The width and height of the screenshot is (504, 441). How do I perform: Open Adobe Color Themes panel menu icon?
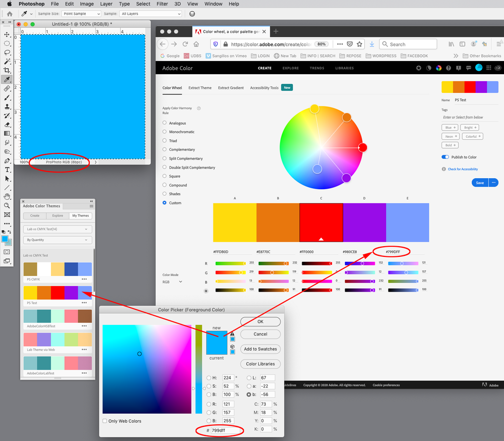coord(91,206)
